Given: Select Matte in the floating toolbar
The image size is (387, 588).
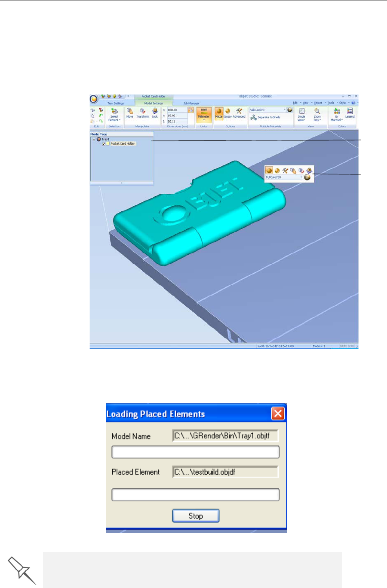Looking at the screenshot, I should coord(269,171).
